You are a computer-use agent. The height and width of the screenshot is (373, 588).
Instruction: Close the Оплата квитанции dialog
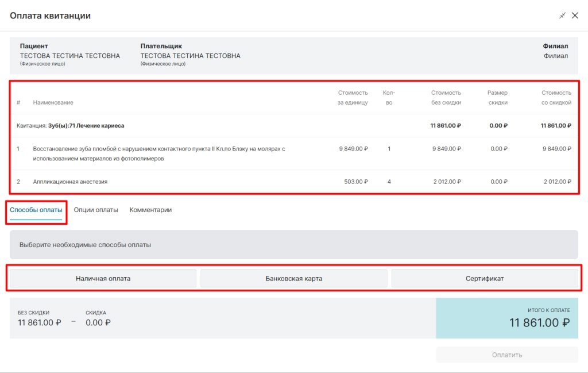pyautogui.click(x=575, y=16)
